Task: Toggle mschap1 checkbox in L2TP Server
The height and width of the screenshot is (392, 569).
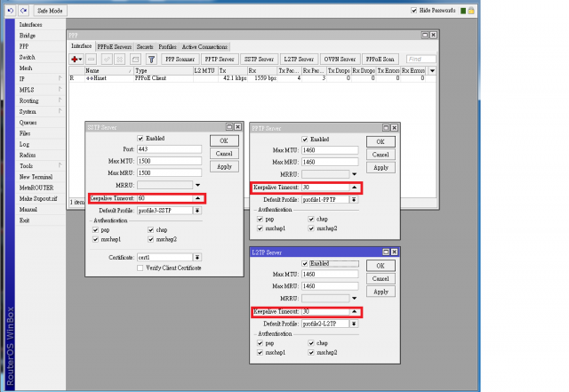Action: [260, 352]
